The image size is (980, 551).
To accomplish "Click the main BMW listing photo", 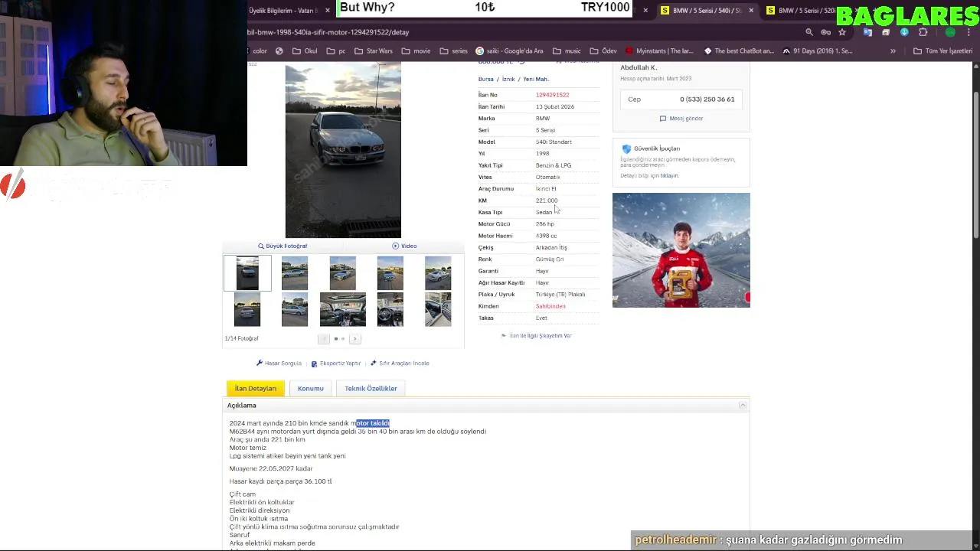I will tap(343, 150).
